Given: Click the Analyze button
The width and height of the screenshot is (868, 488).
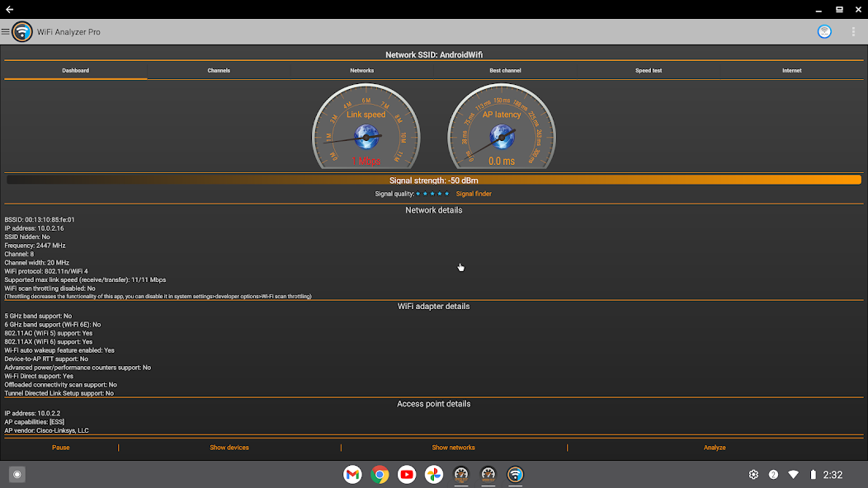Looking at the screenshot, I should [x=715, y=448].
